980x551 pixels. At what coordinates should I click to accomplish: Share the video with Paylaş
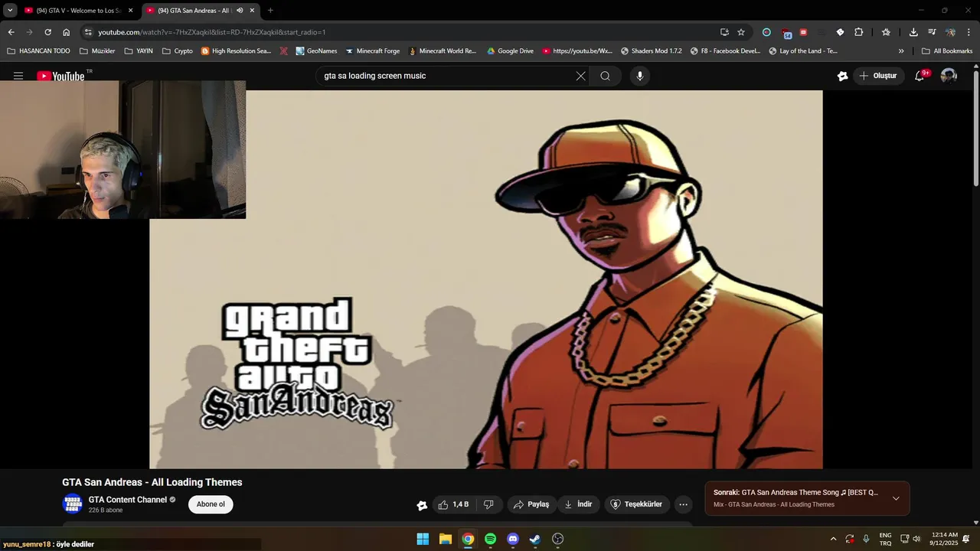click(531, 504)
